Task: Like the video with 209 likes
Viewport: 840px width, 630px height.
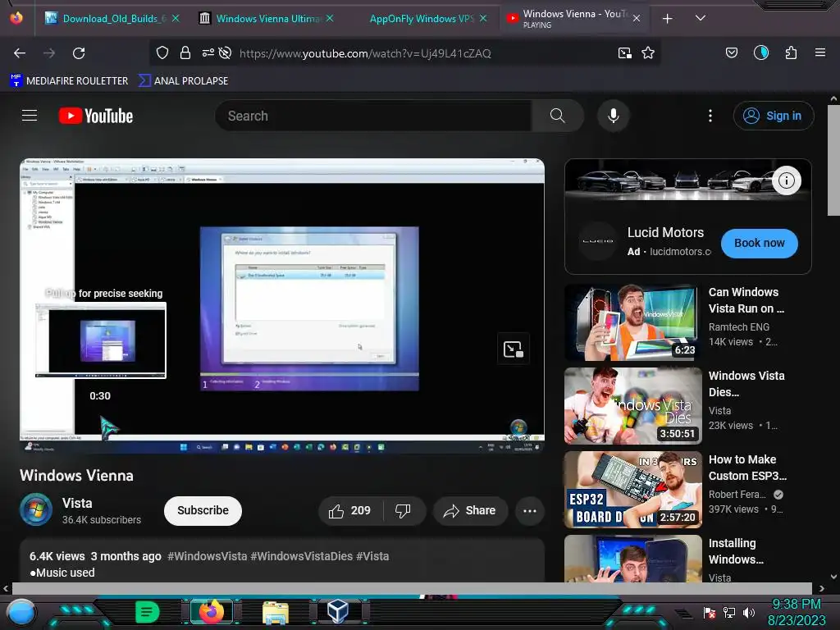Action: [x=350, y=510]
